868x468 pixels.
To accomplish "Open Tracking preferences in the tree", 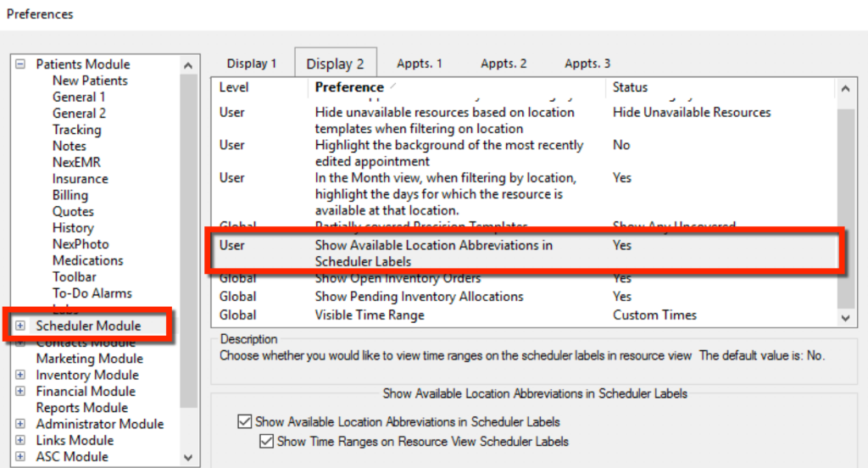I will click(x=76, y=130).
